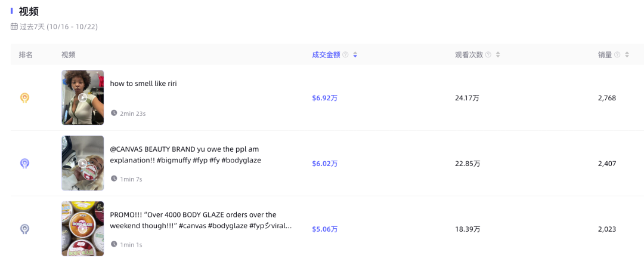Toggle sort order on 成交金额 column
Screen dimensions: 644x261
tap(355, 55)
